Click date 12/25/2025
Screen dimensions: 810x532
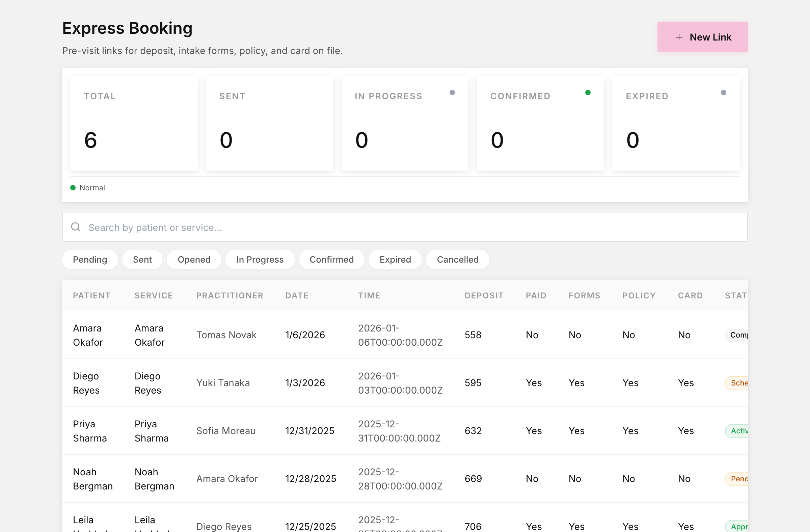pos(310,527)
